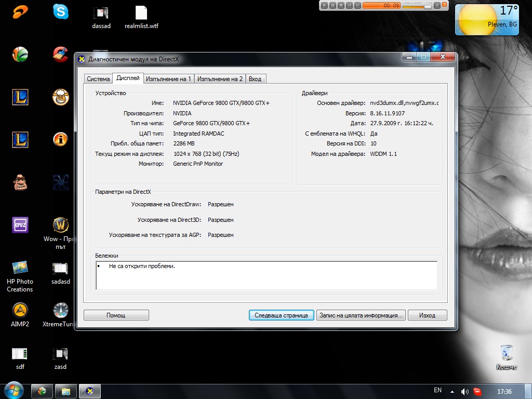
Task: Click the Изход button
Action: pyautogui.click(x=427, y=315)
